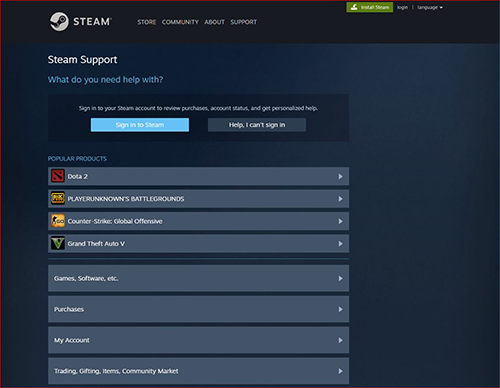The height and width of the screenshot is (388, 500).
Task: Open the My Account category
Action: click(x=198, y=340)
